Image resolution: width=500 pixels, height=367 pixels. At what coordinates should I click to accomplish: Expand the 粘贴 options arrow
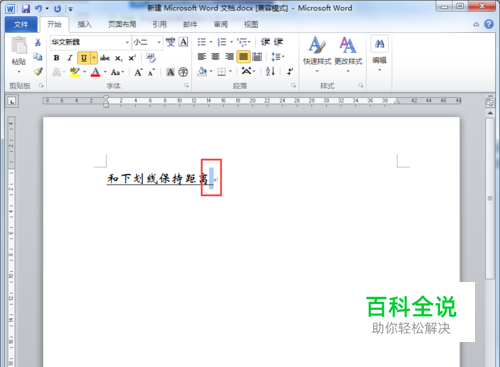(x=19, y=71)
